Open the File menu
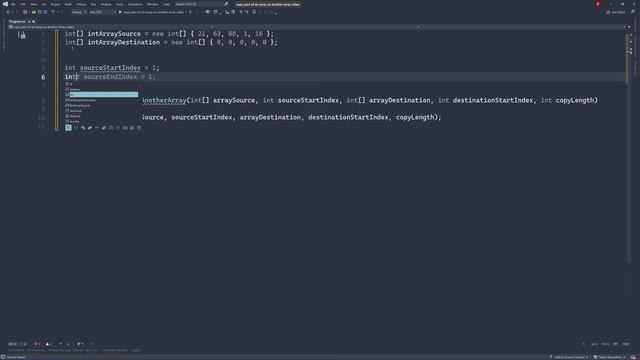Screen dimensions: 640x360 (x=13, y=4)
